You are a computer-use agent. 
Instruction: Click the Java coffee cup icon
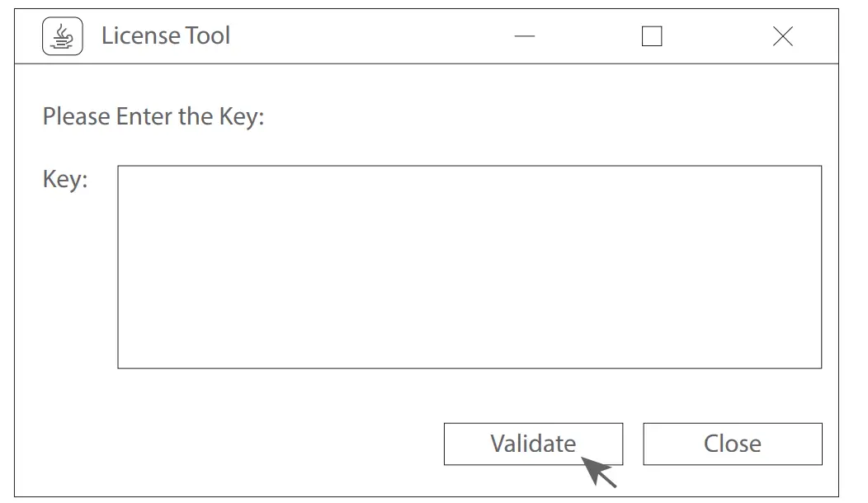click(x=63, y=37)
